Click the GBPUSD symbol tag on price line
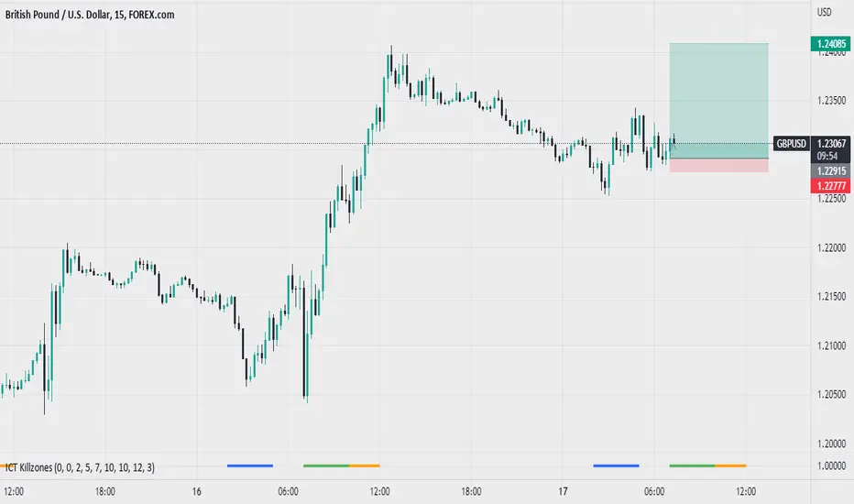This screenshot has width=854, height=504. point(792,144)
